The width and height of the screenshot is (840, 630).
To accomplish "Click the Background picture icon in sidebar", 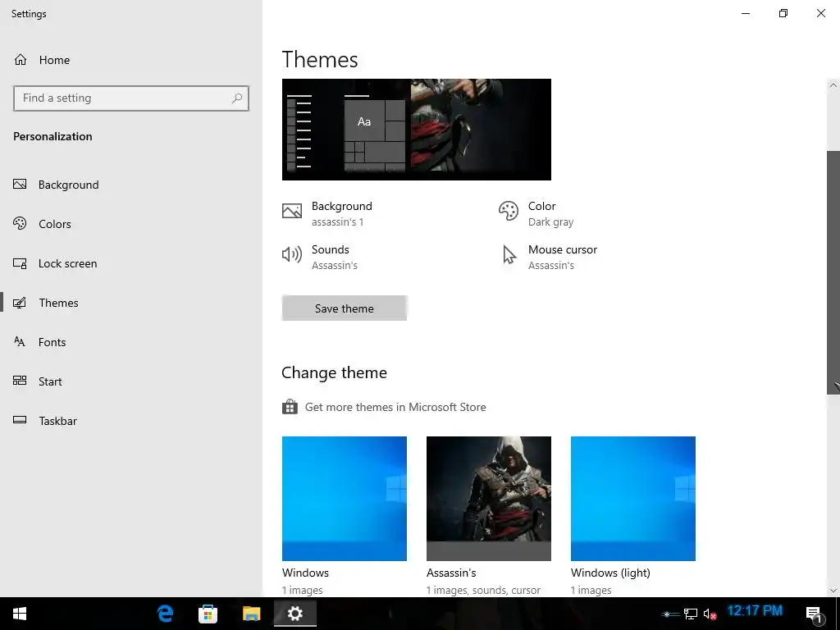I will 20,185.
